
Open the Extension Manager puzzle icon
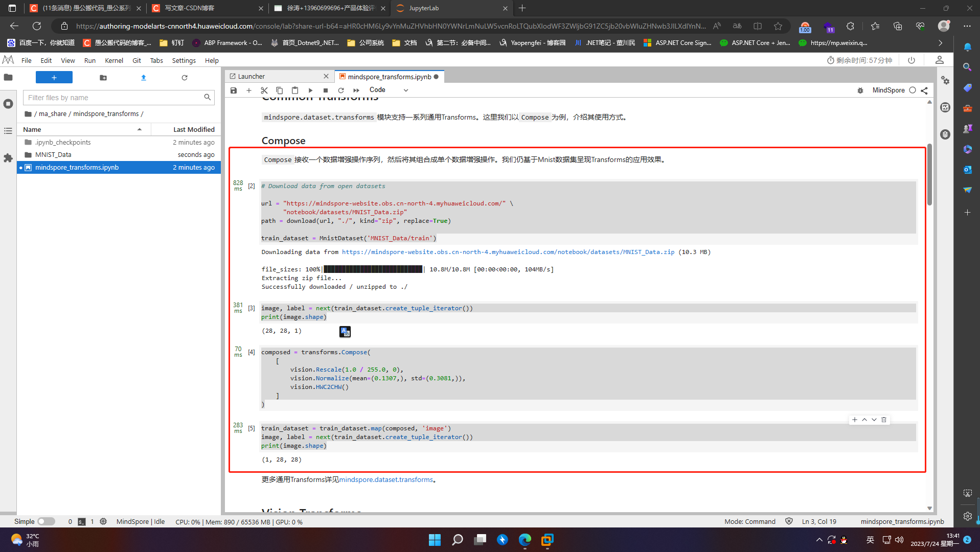[8, 158]
